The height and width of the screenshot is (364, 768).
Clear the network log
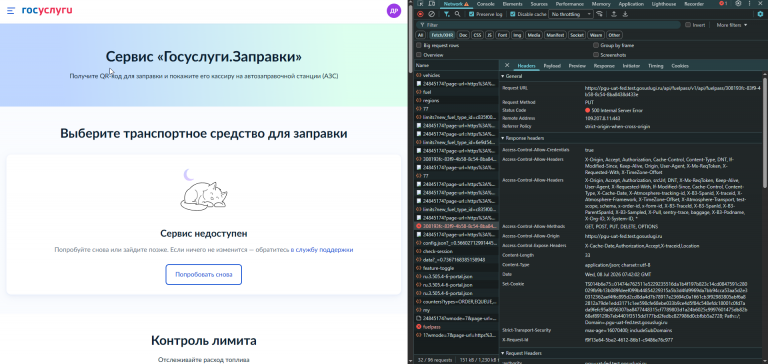432,14
